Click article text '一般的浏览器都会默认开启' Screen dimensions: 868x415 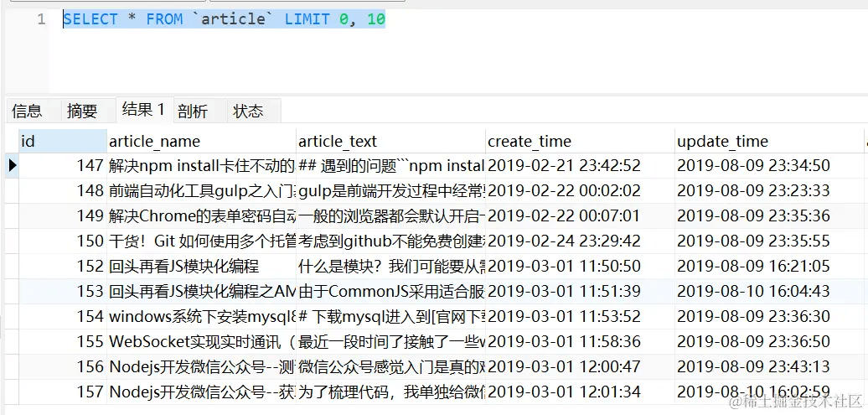coord(390,215)
